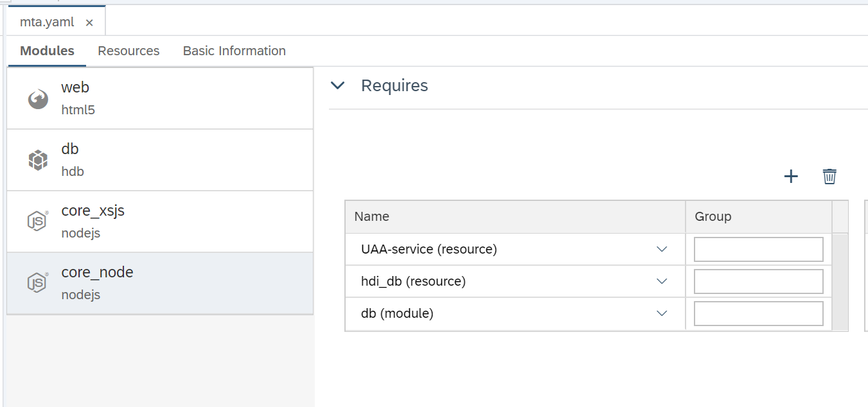Switch to the Resources tab
The width and height of the screenshot is (868, 407).
128,51
